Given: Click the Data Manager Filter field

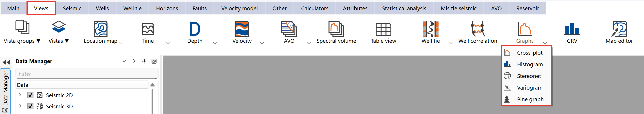Looking at the screenshot, I should coord(87,74).
